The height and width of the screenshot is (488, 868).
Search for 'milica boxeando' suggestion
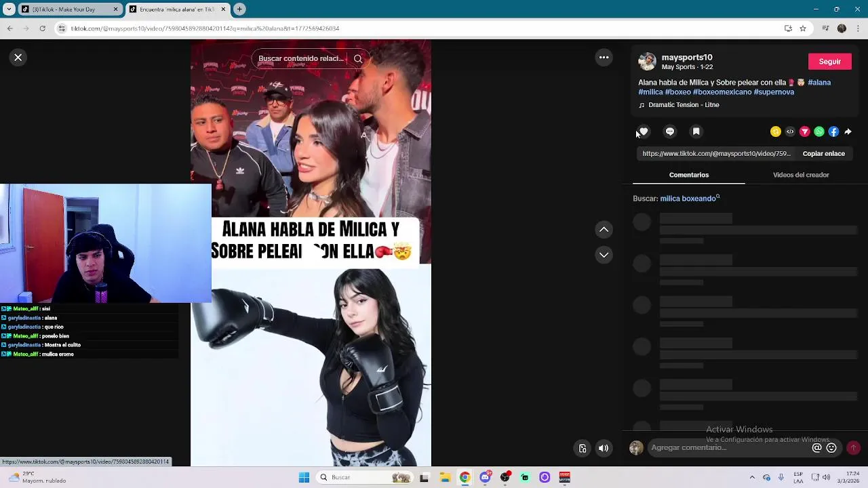(690, 199)
